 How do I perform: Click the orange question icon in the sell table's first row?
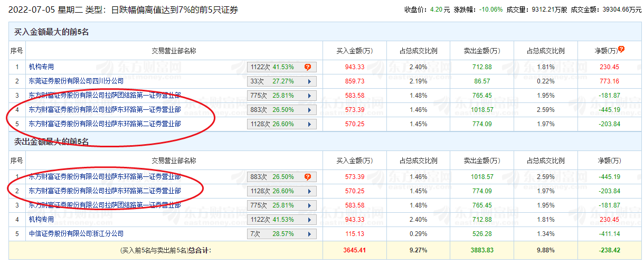307,177
